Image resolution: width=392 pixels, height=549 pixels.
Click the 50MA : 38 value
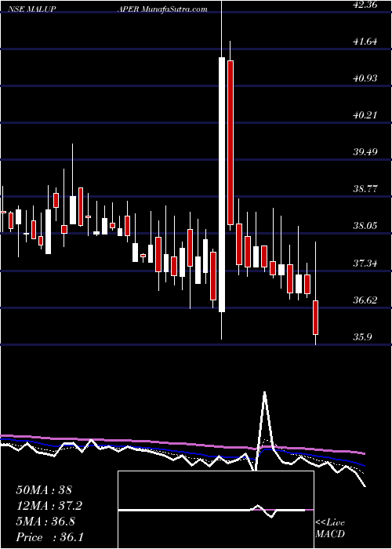(x=44, y=489)
